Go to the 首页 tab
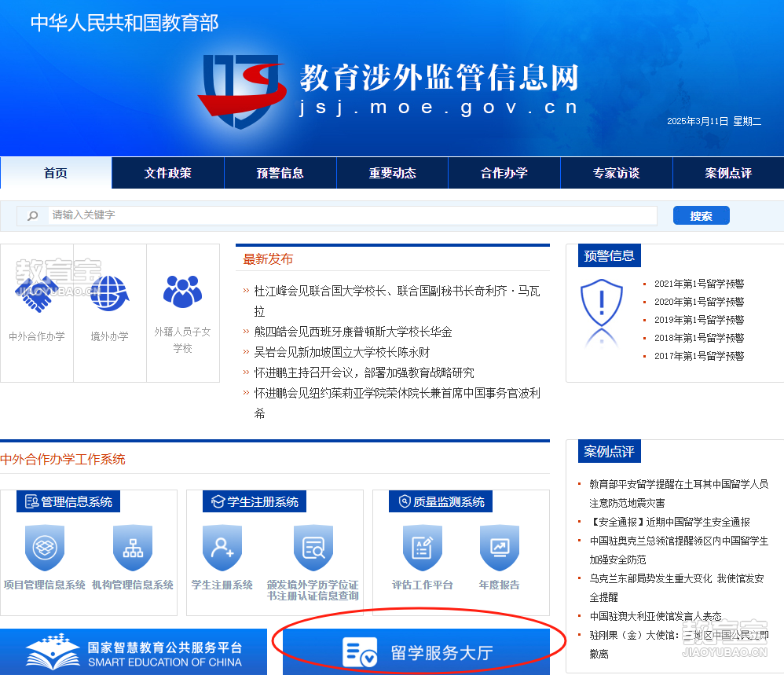This screenshot has width=784, height=675. click(56, 173)
